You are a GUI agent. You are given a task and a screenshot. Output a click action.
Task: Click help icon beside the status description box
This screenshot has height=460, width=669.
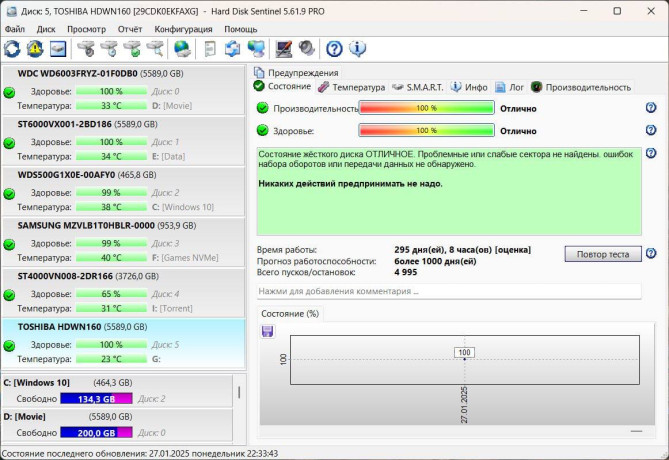point(651,153)
